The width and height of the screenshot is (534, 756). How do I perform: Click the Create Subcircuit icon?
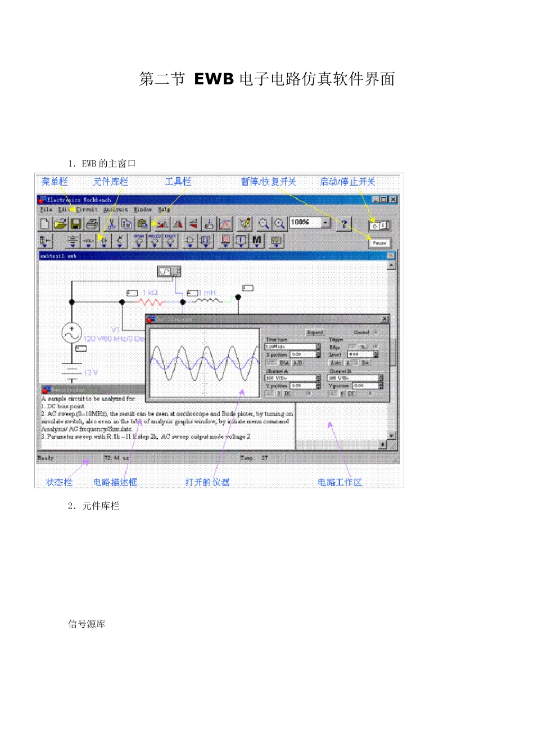[209, 224]
